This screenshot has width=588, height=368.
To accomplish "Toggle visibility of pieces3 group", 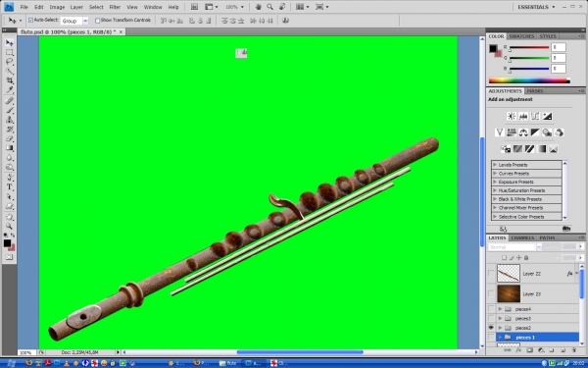I will (x=491, y=318).
